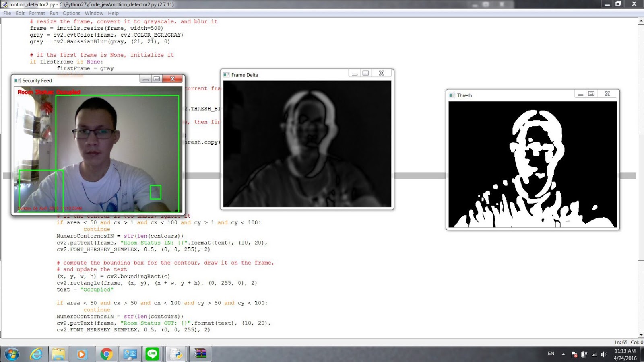Click the network signal tray icon
The image size is (644, 362).
pos(594,354)
